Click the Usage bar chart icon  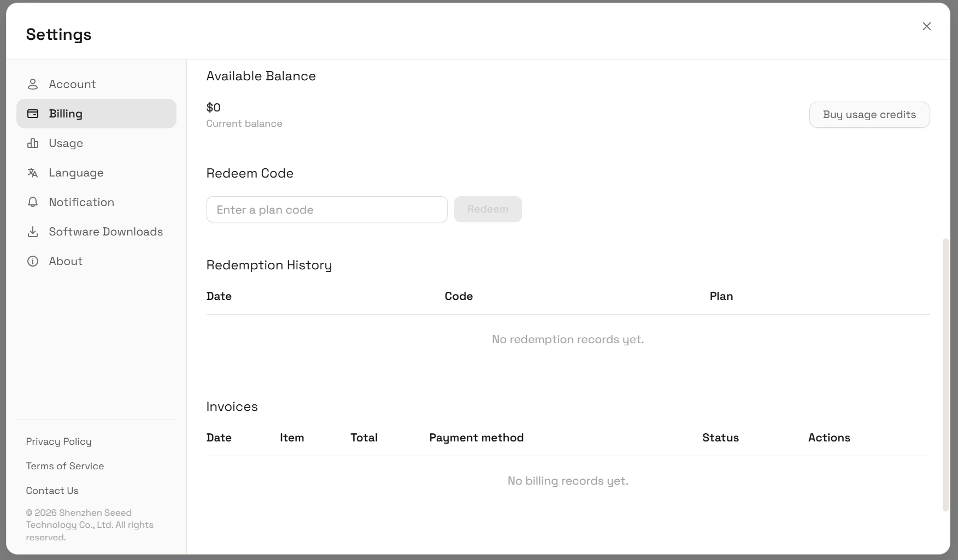tap(33, 143)
